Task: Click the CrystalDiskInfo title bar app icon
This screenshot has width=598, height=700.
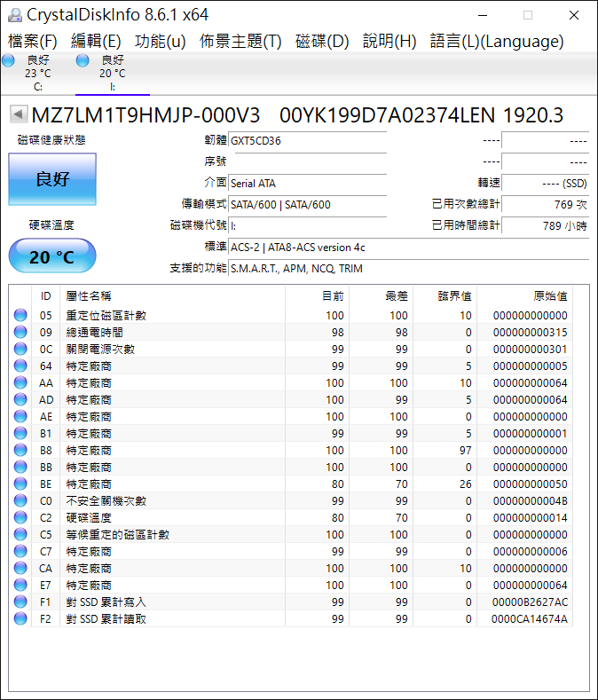Action: 15,15
